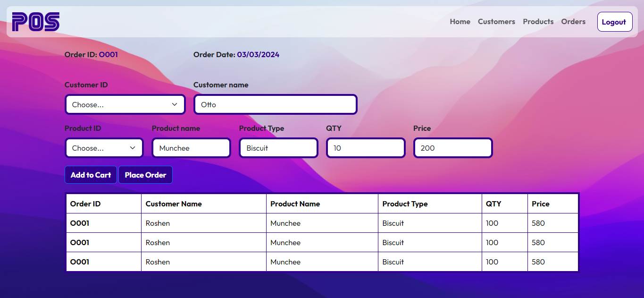Click the Price input field

click(x=453, y=148)
